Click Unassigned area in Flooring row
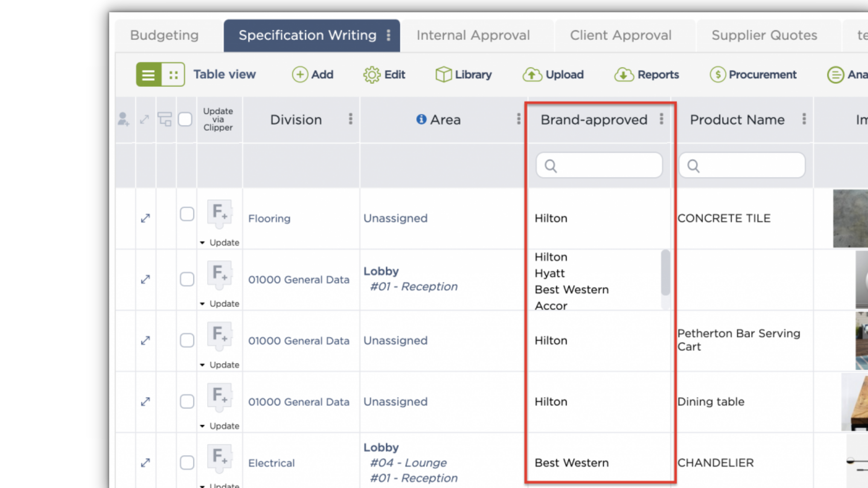The image size is (868, 488). pyautogui.click(x=395, y=218)
